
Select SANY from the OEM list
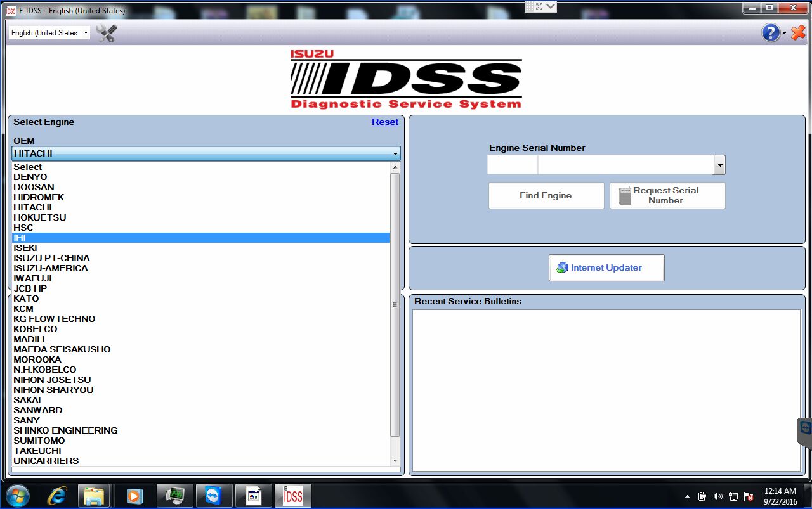(200, 420)
